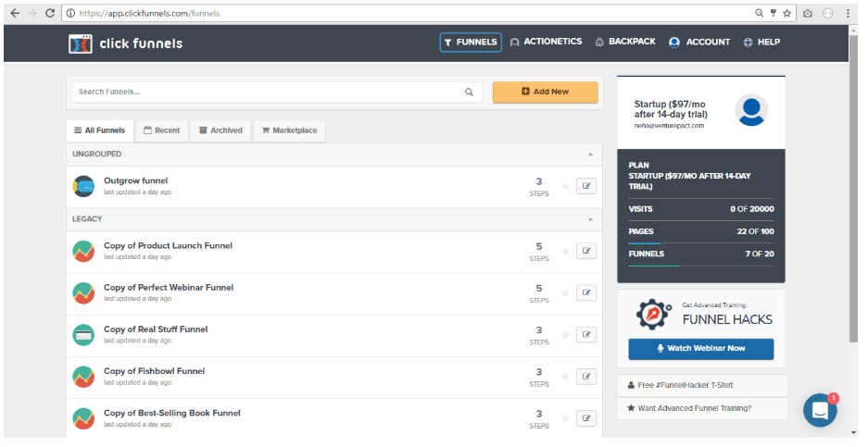Click Copy of Perfect Webinar Funnel chart icon
The width and height of the screenshot is (868, 447).
click(x=83, y=293)
